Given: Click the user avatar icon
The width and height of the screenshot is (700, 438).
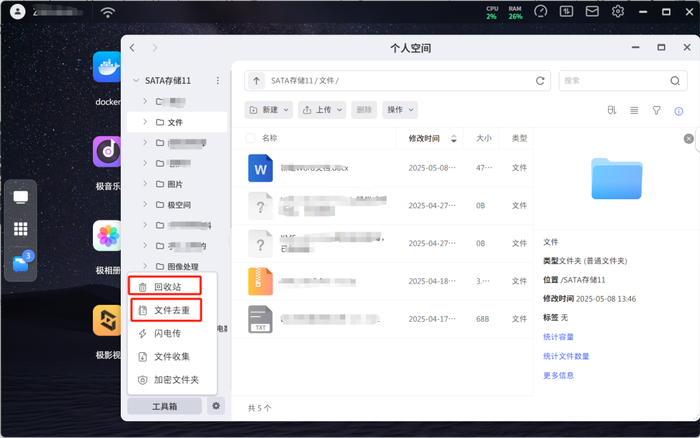Looking at the screenshot, I should (x=17, y=11).
